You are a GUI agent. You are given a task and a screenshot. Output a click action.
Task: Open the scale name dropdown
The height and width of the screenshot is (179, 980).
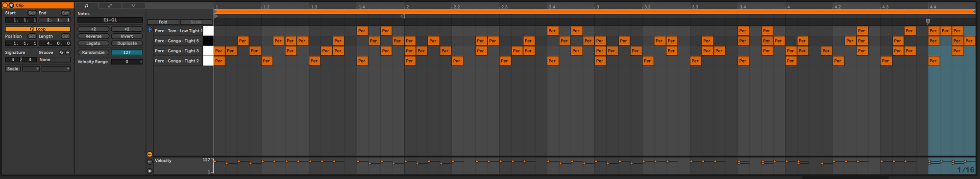coord(56,69)
